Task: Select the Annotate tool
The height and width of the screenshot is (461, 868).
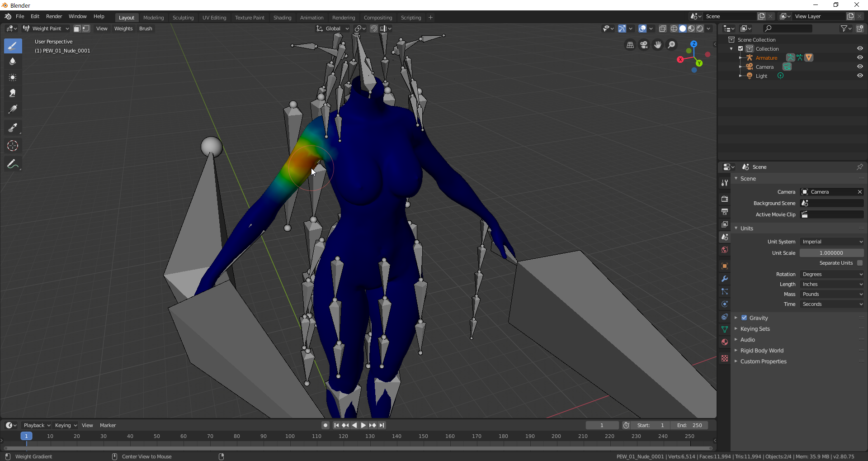Action: pos(13,164)
